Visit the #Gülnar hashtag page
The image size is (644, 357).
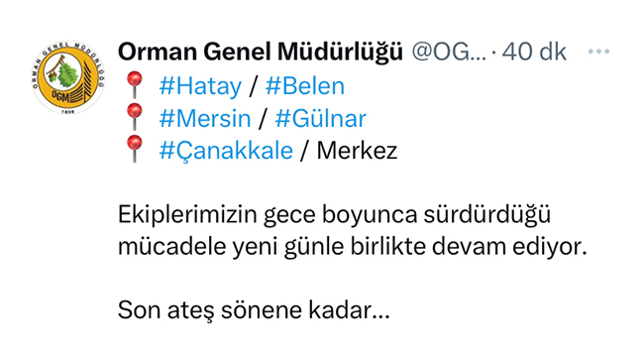click(x=320, y=118)
